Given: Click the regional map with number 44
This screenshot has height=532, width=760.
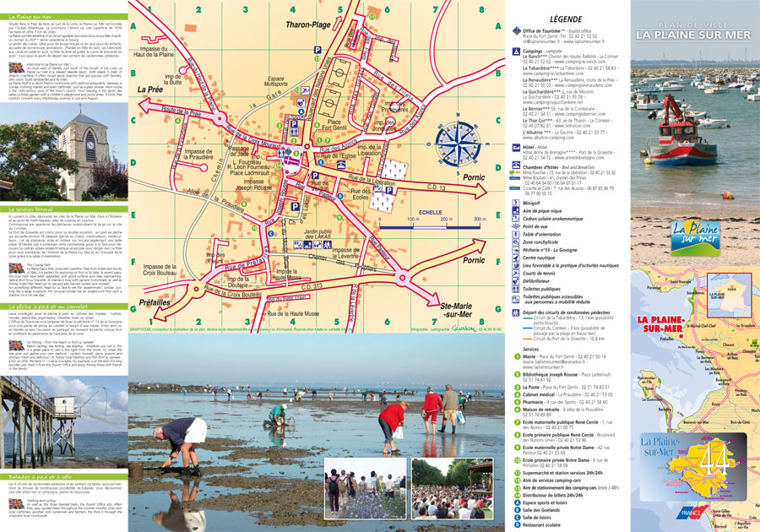Looking at the screenshot, I should (692, 467).
